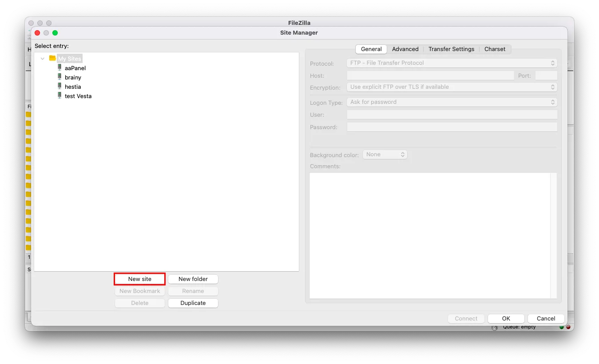Click the New folder button
The height and width of the screenshot is (364, 599).
[193, 279]
